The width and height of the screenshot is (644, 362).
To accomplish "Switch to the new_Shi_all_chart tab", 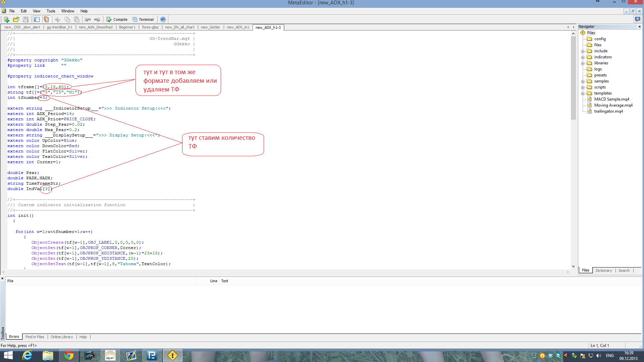I will (179, 27).
